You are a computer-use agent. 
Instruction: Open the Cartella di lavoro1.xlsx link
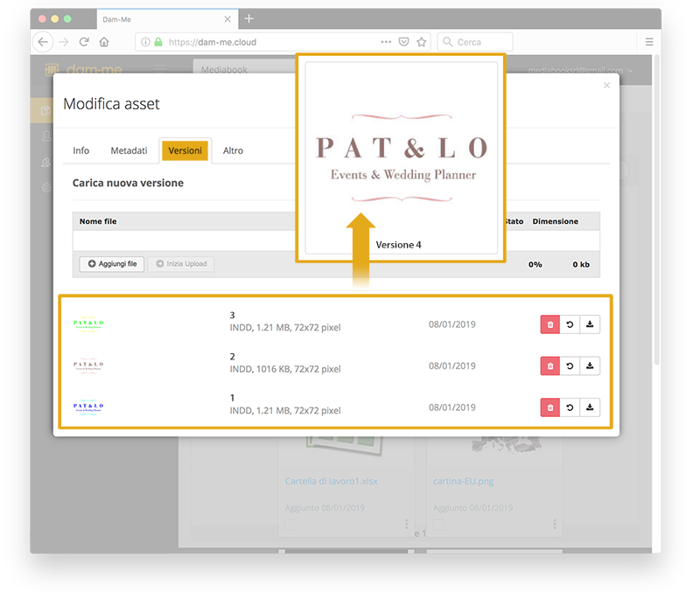331,481
